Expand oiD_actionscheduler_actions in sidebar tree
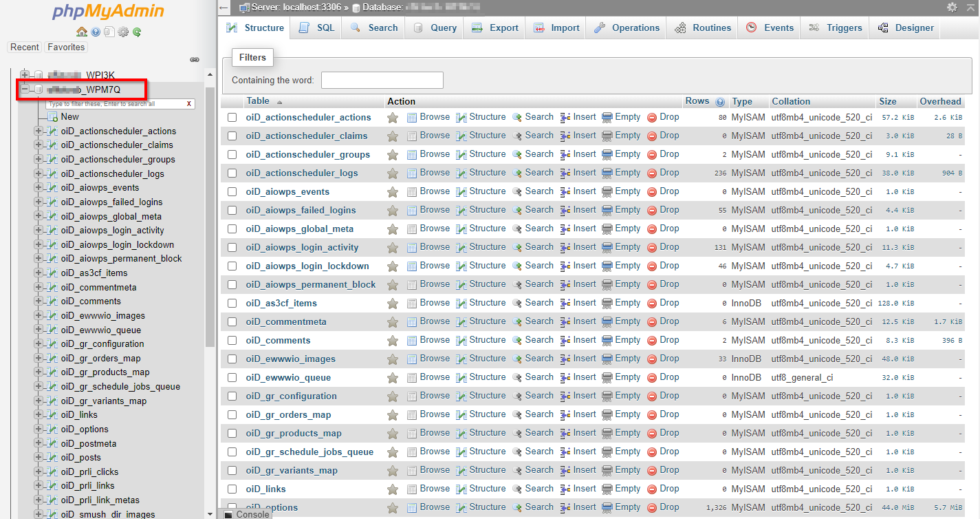The image size is (980, 519). click(x=39, y=131)
